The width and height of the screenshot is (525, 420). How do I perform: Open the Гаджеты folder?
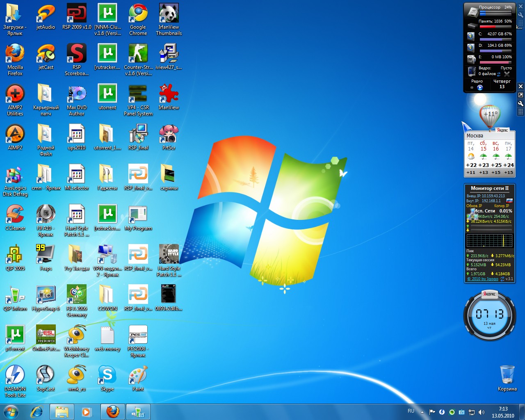click(107, 177)
